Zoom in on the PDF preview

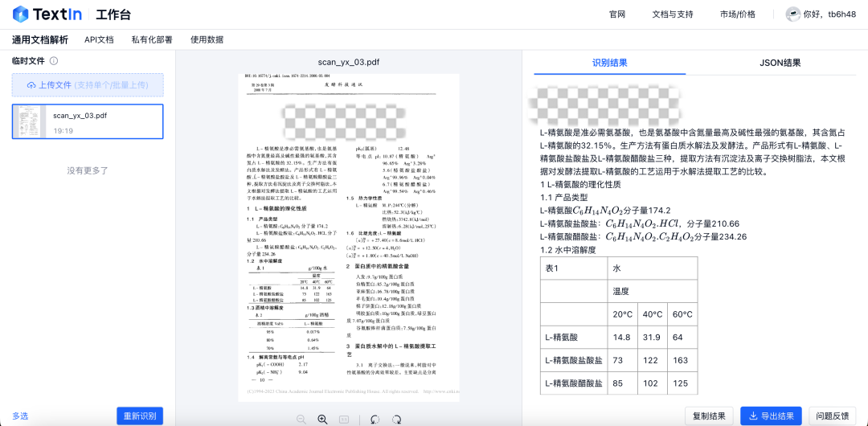click(x=322, y=419)
